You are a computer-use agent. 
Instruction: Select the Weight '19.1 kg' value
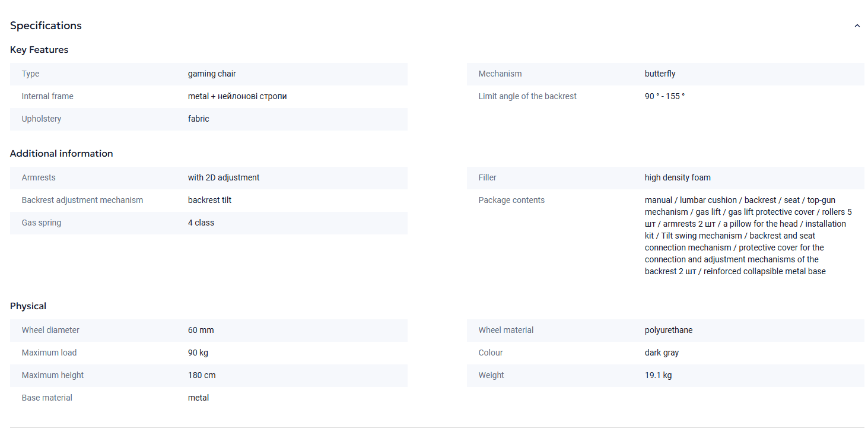tap(658, 375)
